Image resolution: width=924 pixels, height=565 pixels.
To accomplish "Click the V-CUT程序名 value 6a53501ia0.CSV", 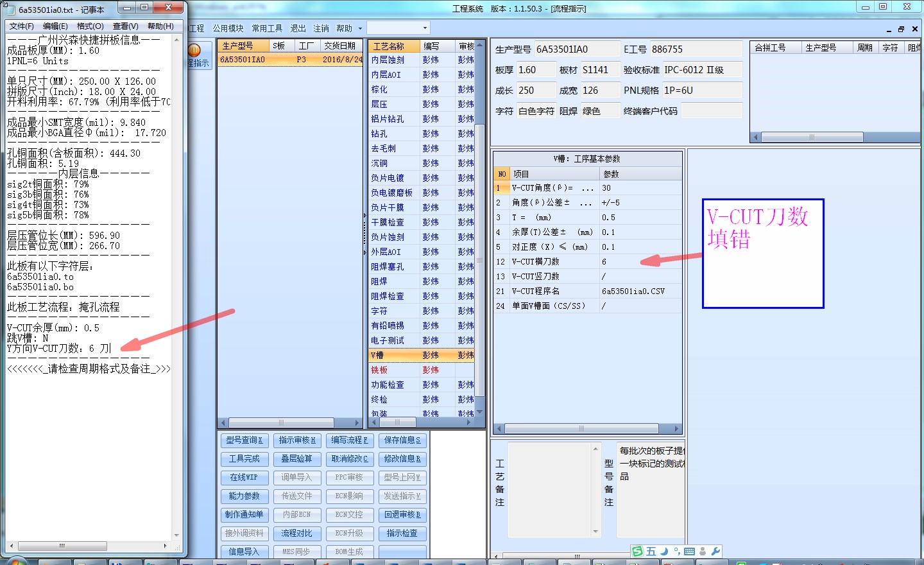I will 640,291.
